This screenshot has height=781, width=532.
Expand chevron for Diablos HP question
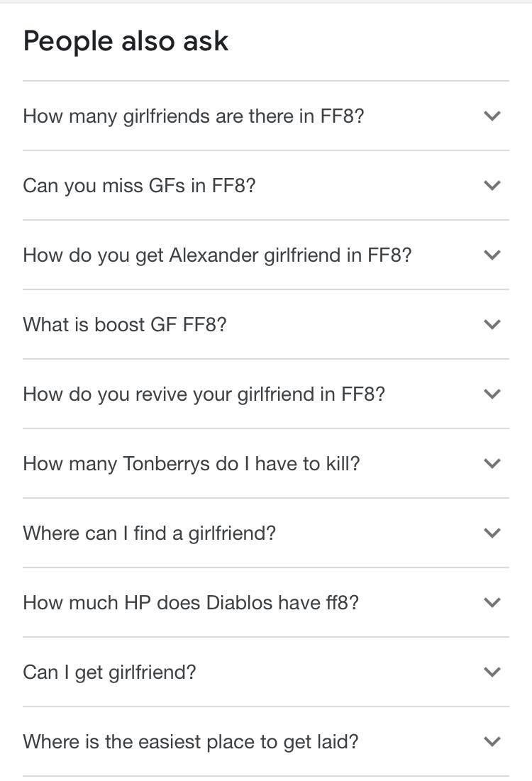click(492, 602)
